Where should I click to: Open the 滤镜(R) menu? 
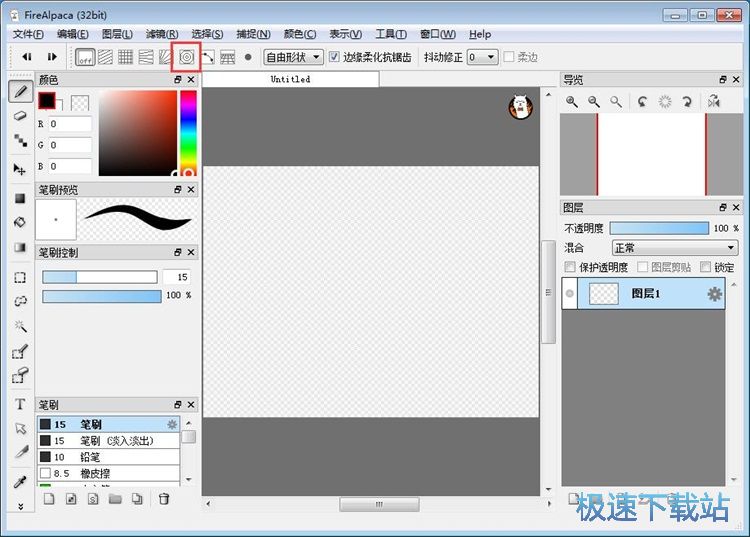[161, 34]
